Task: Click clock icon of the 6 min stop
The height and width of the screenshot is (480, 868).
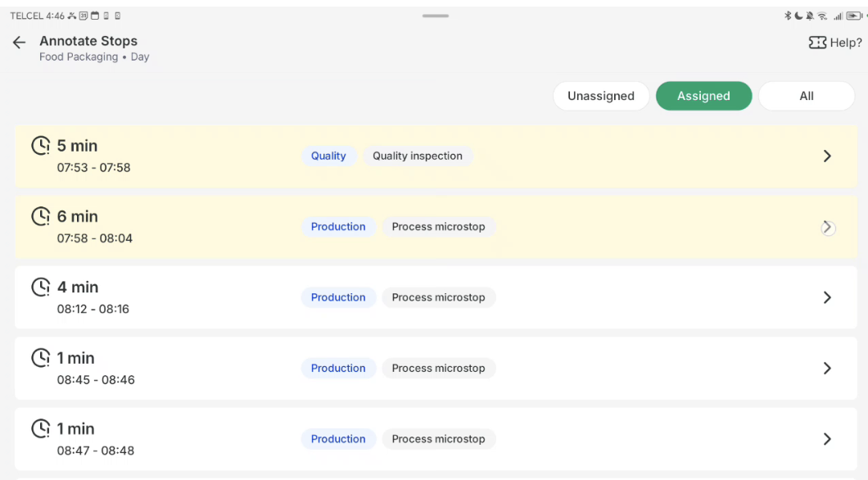Action: 40,216
